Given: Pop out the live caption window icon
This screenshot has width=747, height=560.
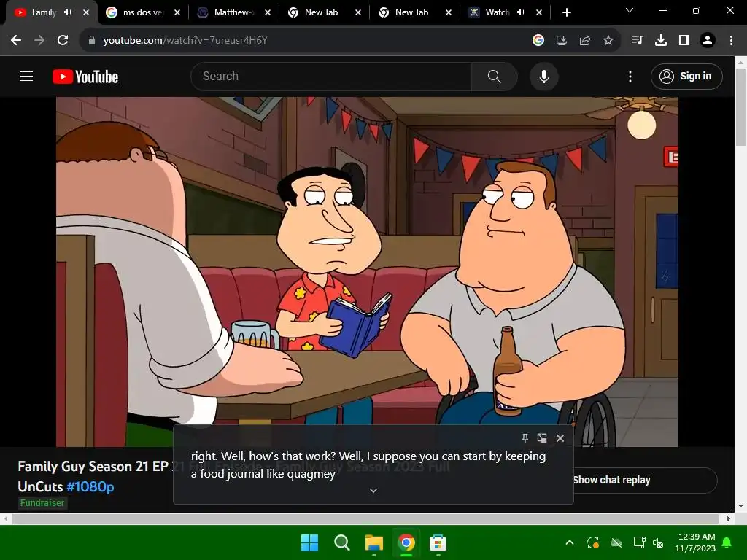Looking at the screenshot, I should pyautogui.click(x=542, y=438).
